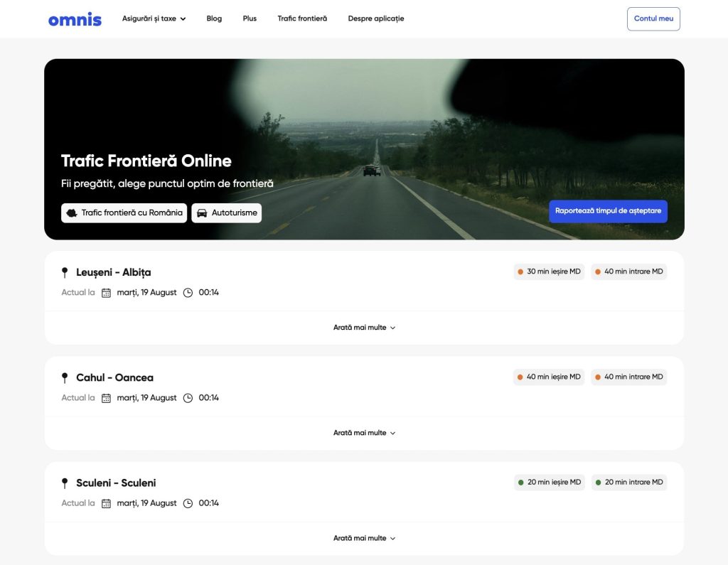Click the calendar icon in Leușeni row

[x=107, y=293]
